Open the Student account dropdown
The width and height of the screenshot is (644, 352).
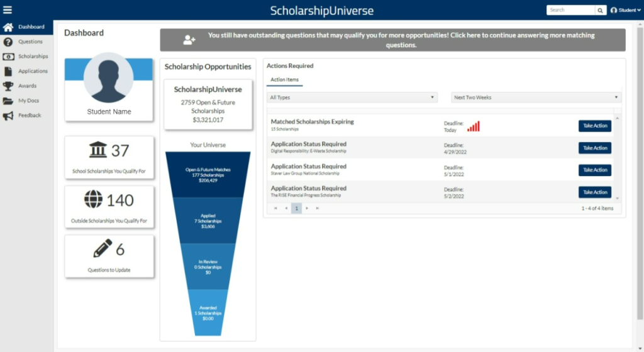click(625, 10)
